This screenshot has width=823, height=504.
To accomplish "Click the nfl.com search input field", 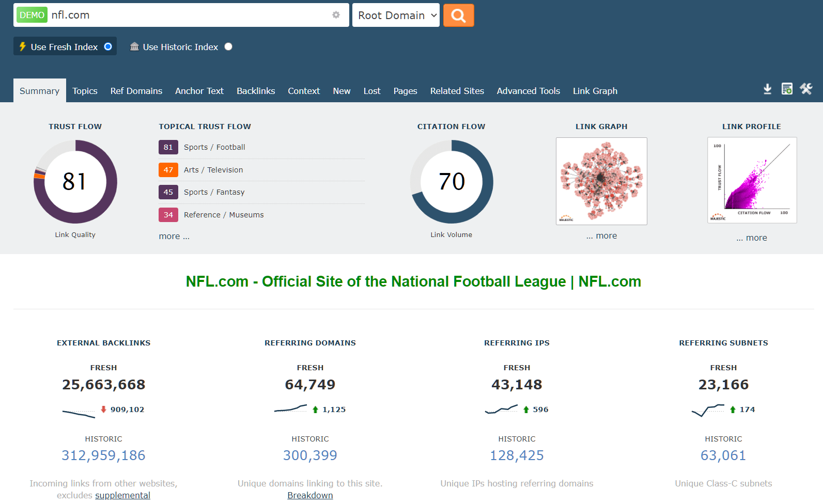I will [186, 15].
